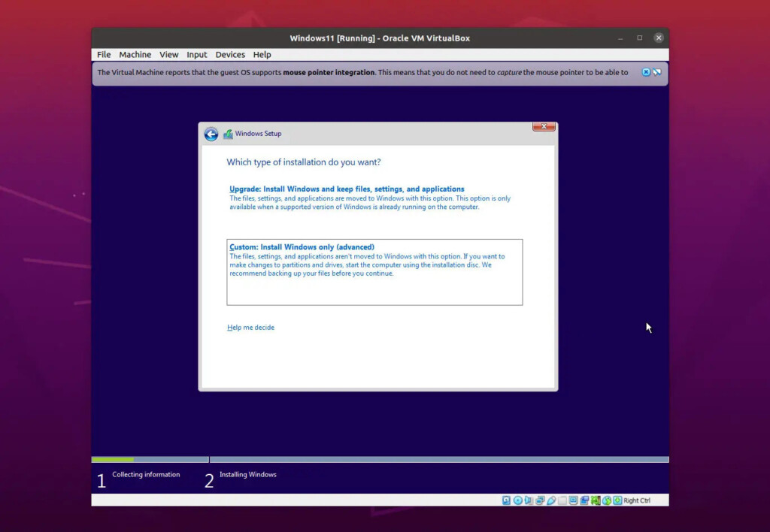The height and width of the screenshot is (532, 770).
Task: Choose Upgrade: Install Windows and keep files
Action: 347,189
